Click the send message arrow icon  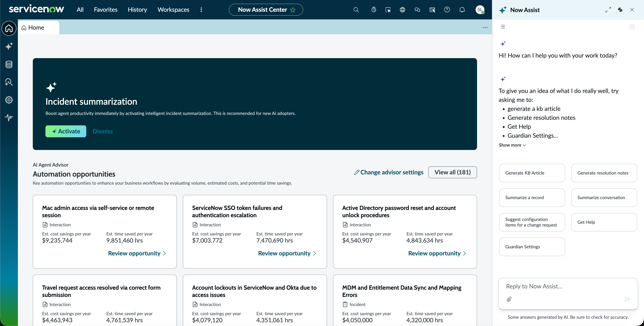[x=627, y=299]
